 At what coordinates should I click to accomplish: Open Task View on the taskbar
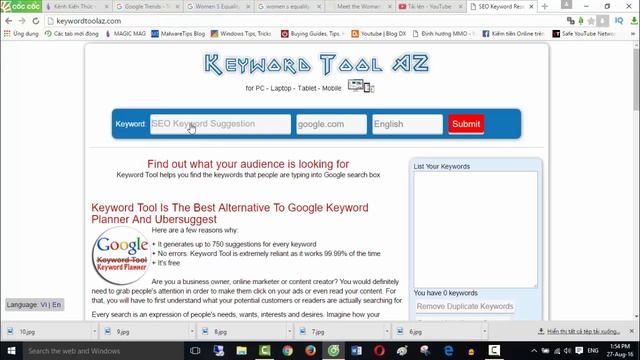[x=195, y=351]
